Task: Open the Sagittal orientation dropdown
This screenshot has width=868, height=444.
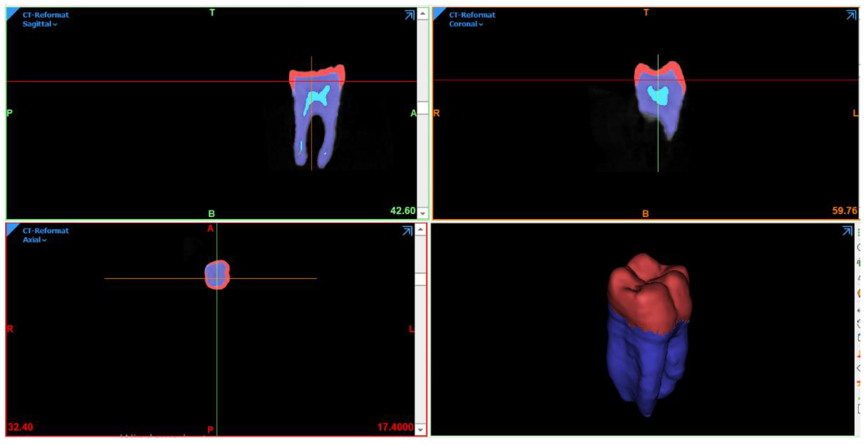Action: pos(39,24)
